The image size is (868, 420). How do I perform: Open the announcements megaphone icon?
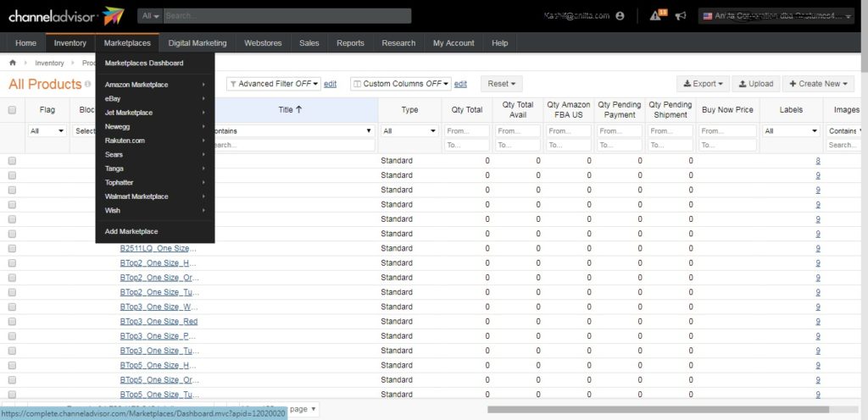click(x=680, y=16)
